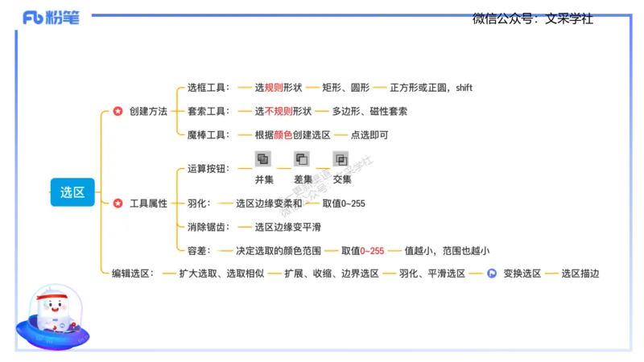Click the text 扩展、收缩、边界选区
Viewport: 644px width, 362px height.
pos(332,274)
